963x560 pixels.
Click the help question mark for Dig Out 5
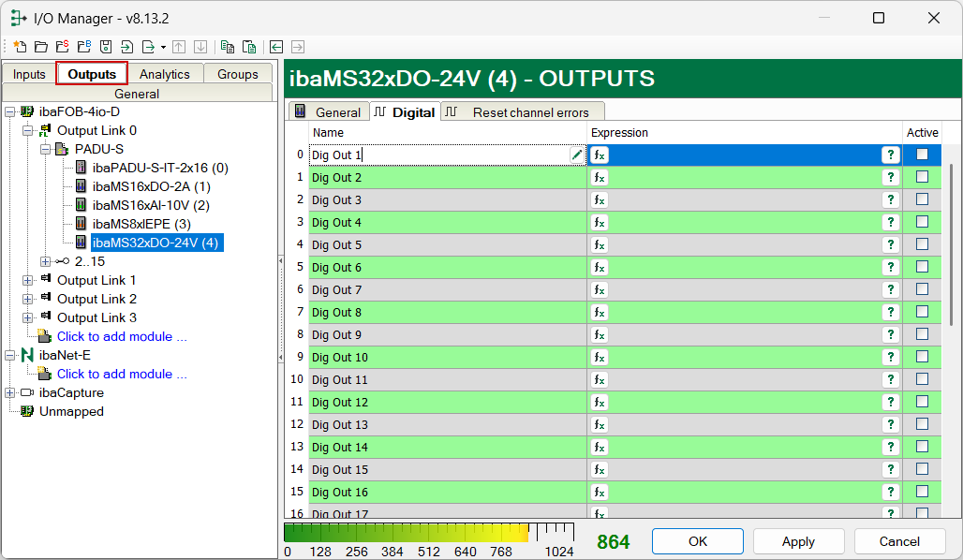(890, 245)
